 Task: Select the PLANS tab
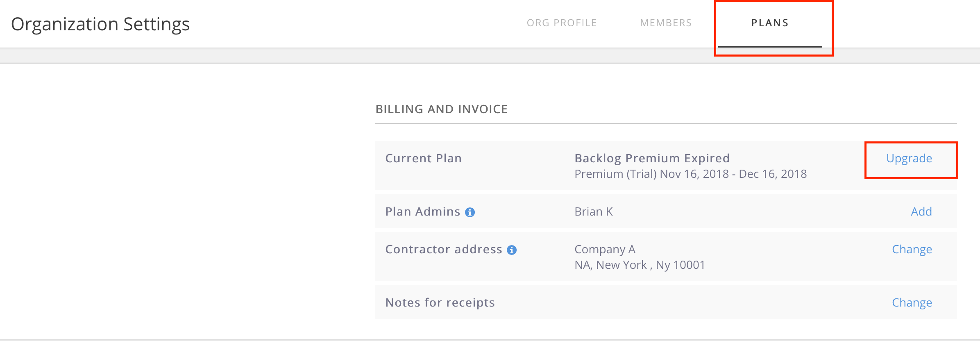(x=770, y=23)
